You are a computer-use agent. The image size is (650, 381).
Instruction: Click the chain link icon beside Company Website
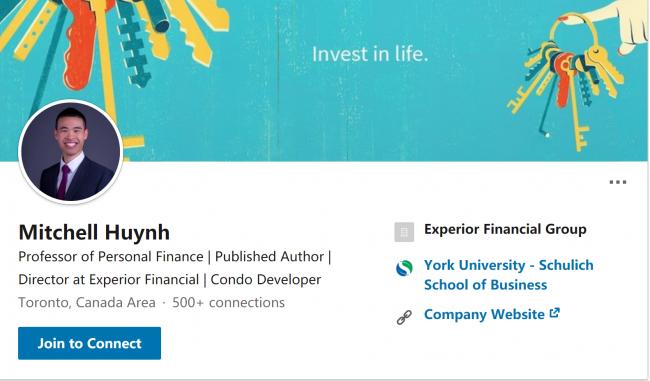coord(404,318)
